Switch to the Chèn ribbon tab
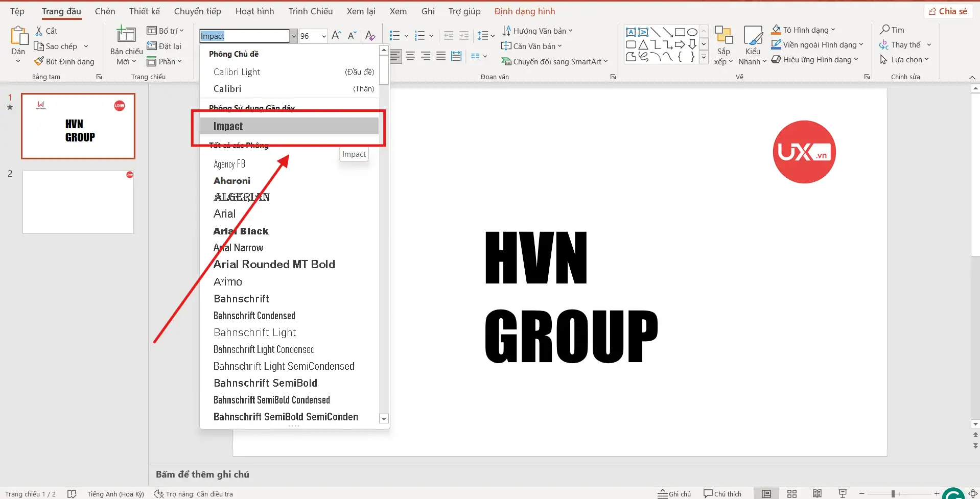 click(x=105, y=11)
